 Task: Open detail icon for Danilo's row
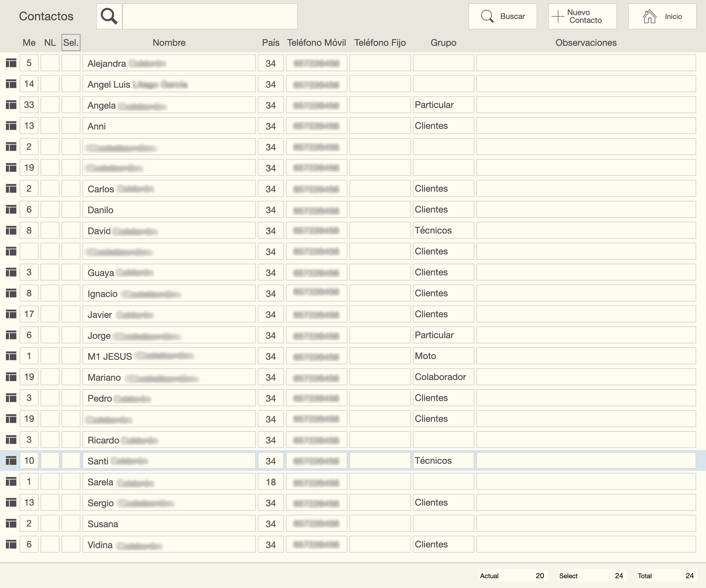tap(11, 209)
